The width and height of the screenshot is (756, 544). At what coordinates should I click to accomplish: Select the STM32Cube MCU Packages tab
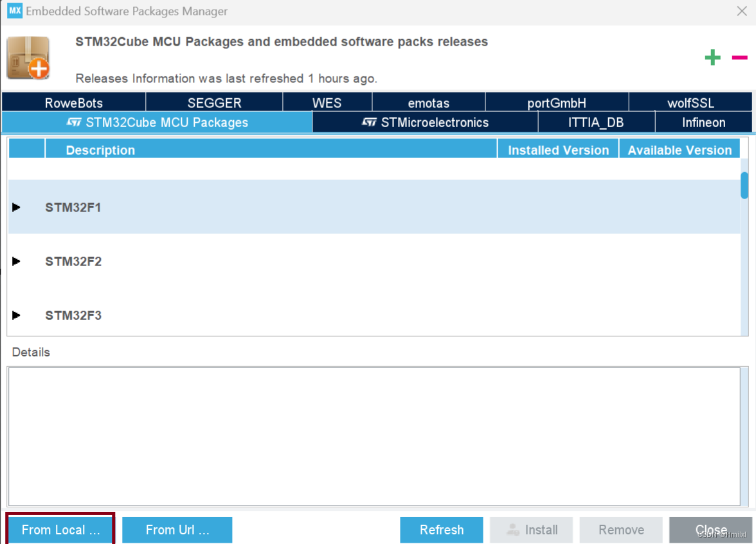157,122
